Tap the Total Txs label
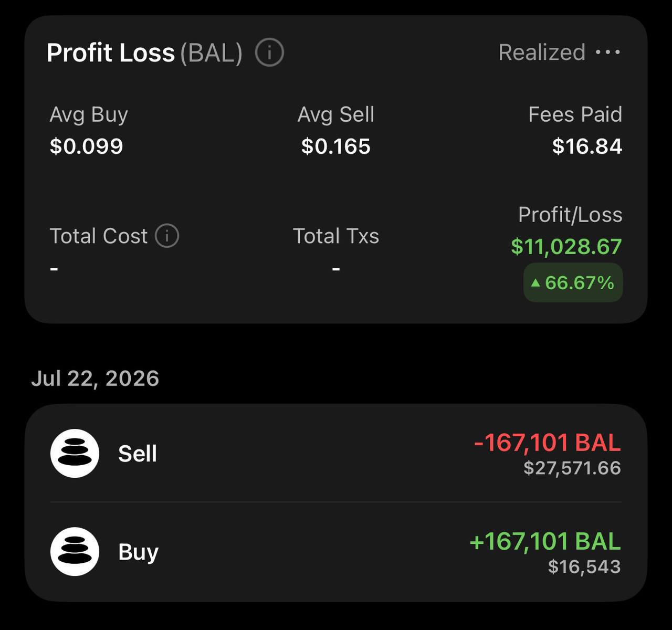672x630 pixels. tap(336, 236)
